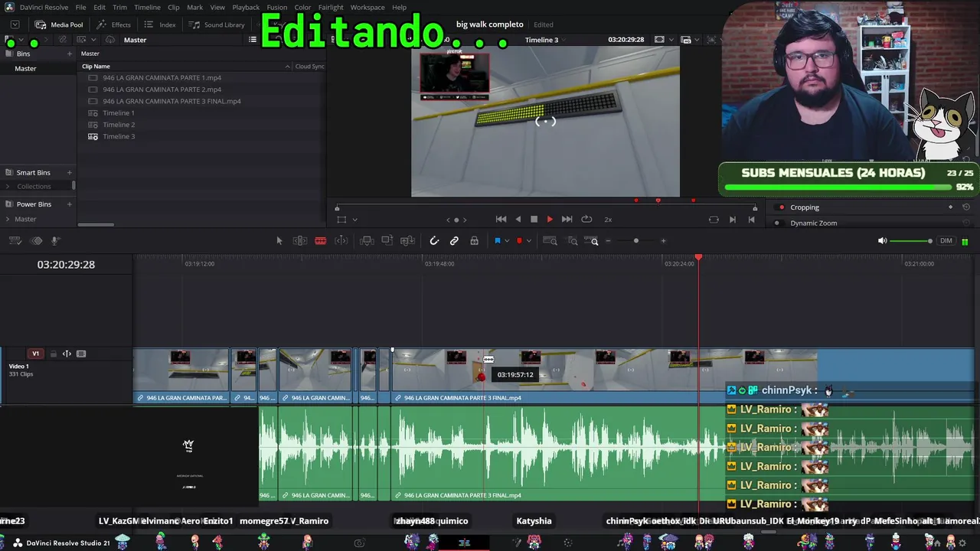Jump to last frame button
The image size is (980, 551).
click(567, 220)
